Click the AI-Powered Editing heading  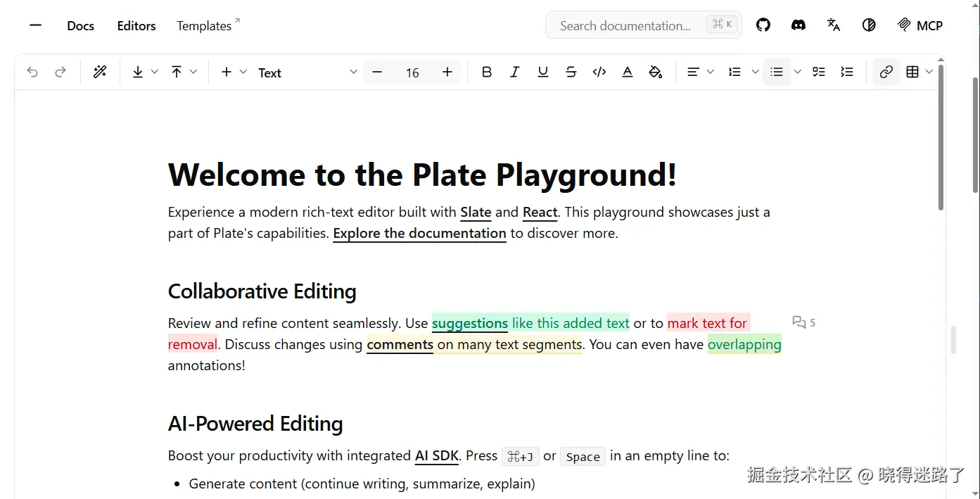pos(255,423)
